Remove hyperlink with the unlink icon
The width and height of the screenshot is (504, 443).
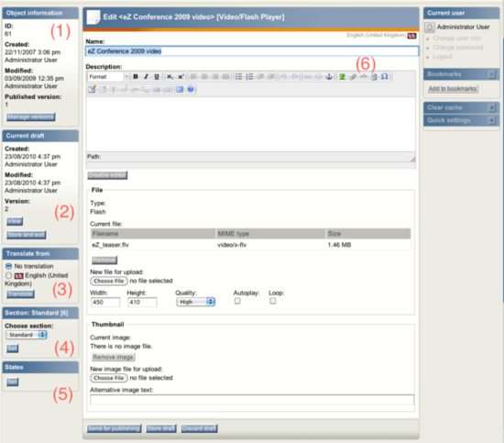(x=318, y=76)
